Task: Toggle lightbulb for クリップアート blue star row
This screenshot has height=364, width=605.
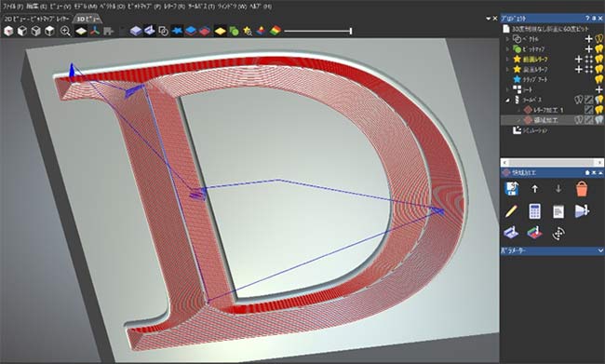Action: click(598, 79)
